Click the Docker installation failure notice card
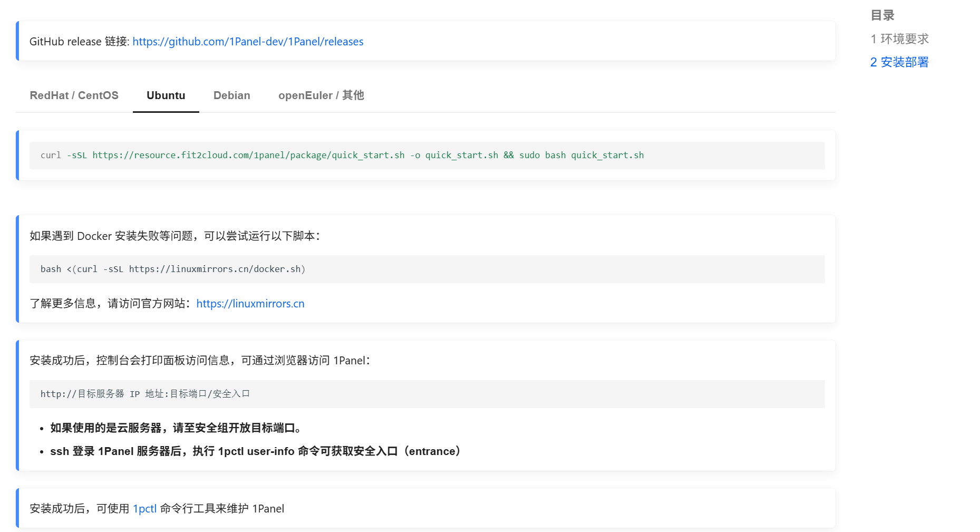The image size is (980, 532). pos(425,269)
